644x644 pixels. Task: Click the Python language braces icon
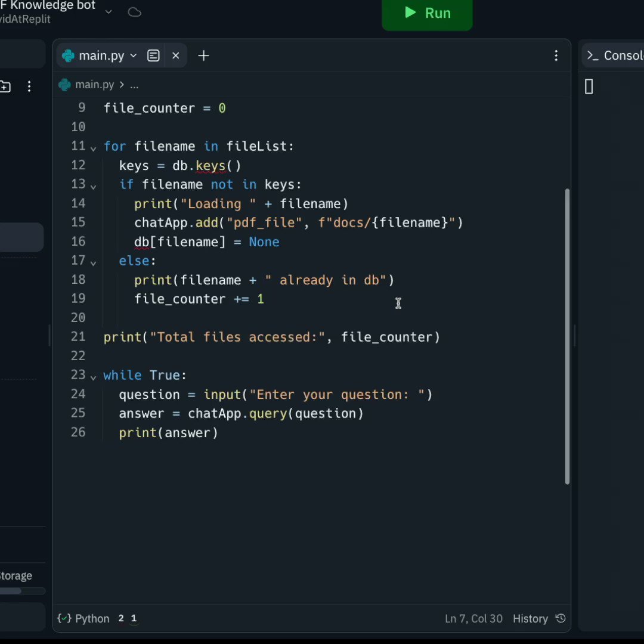[64, 618]
